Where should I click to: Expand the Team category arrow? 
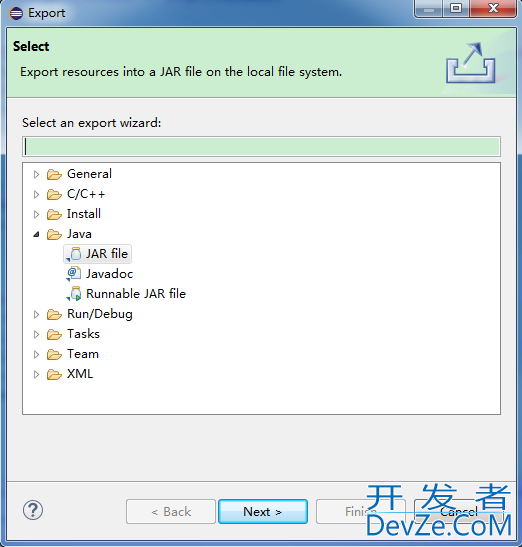pyautogui.click(x=36, y=354)
